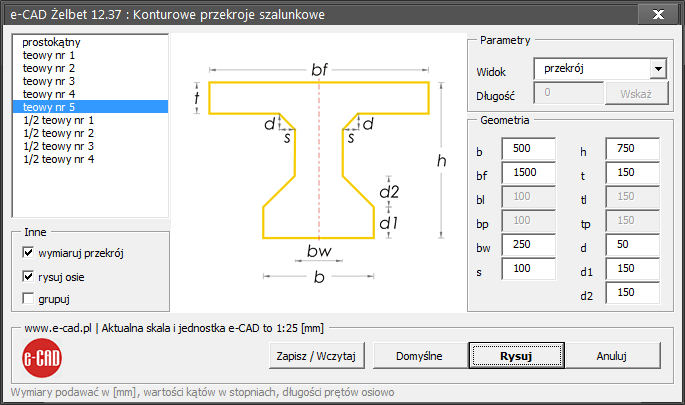The height and width of the screenshot is (405, 685).
Task: Click the 'd2' field with value 150
Action: click(x=633, y=293)
